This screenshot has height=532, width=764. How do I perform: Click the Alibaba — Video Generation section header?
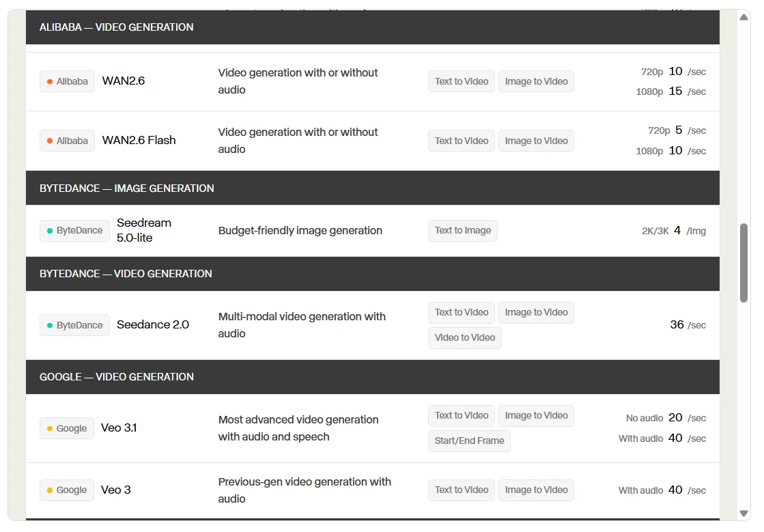coord(373,27)
